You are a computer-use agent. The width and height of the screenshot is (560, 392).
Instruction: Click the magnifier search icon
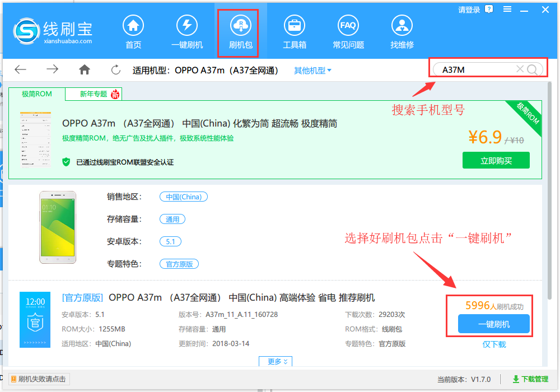[532, 69]
